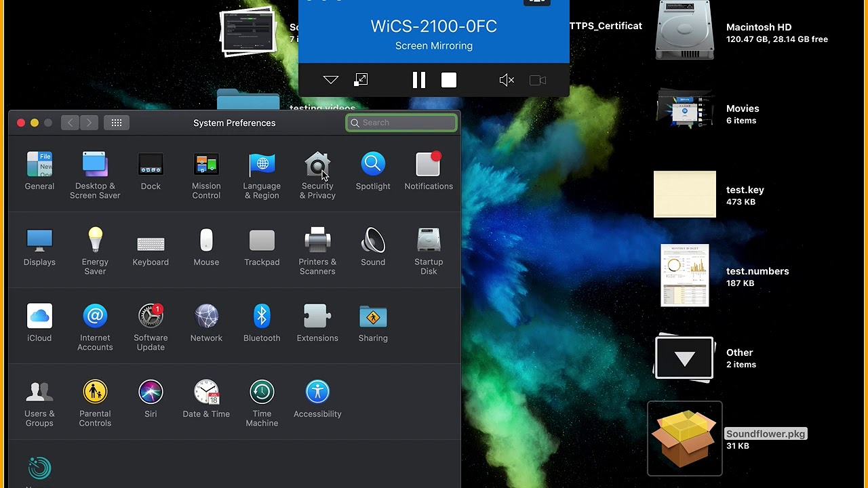The image size is (868, 488).
Task: Expand the mirroring panel dropdown triangle
Action: 331,80
